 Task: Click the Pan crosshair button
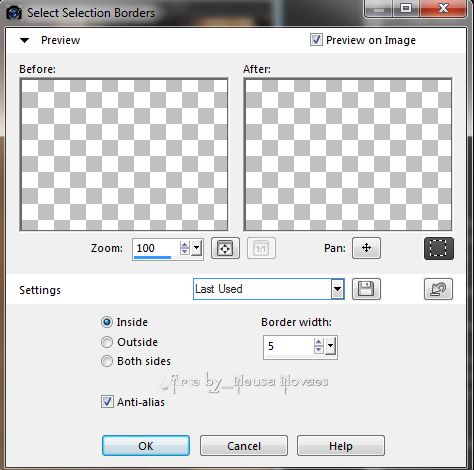pyautogui.click(x=366, y=248)
